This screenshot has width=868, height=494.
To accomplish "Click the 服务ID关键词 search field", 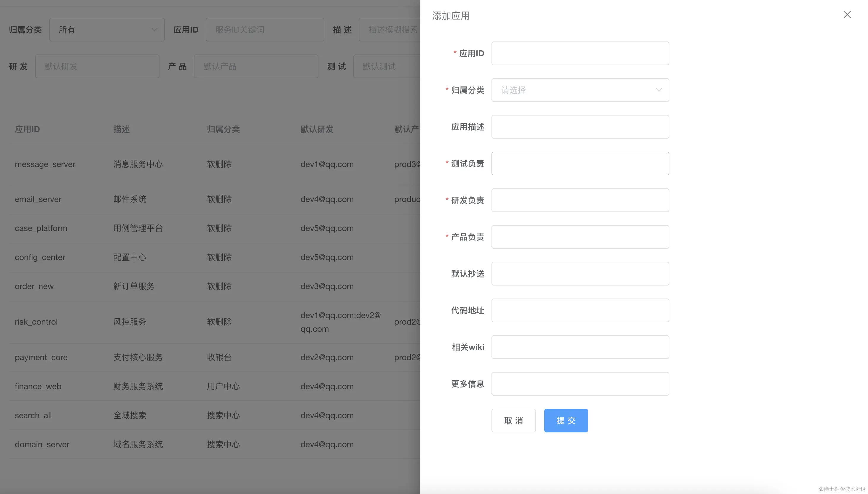I will (264, 30).
